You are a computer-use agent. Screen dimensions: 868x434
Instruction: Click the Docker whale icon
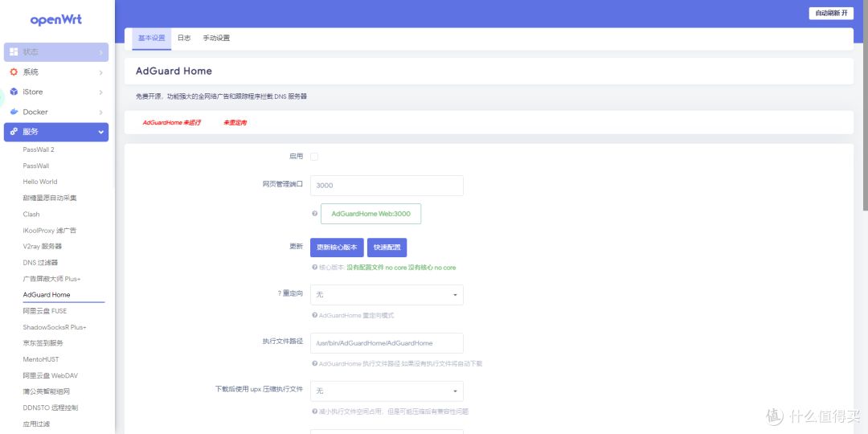14,112
